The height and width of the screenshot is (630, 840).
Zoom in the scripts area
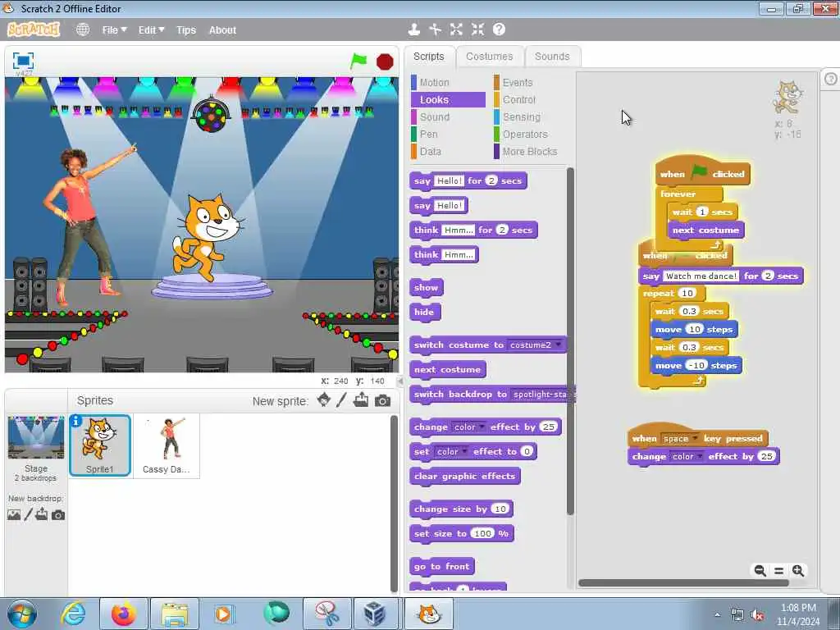[798, 571]
